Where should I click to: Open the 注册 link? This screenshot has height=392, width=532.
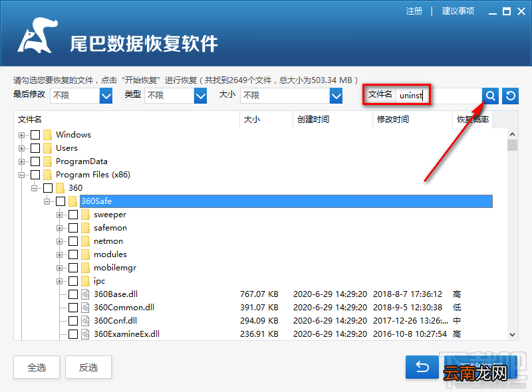coord(414,11)
